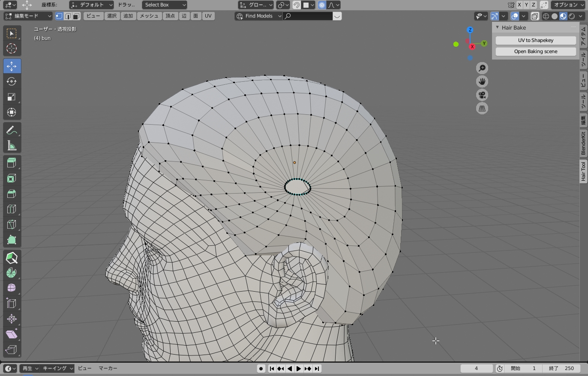Viewport: 588px width, 376px height.
Task: Click the current frame number field
Action: pyautogui.click(x=476, y=368)
